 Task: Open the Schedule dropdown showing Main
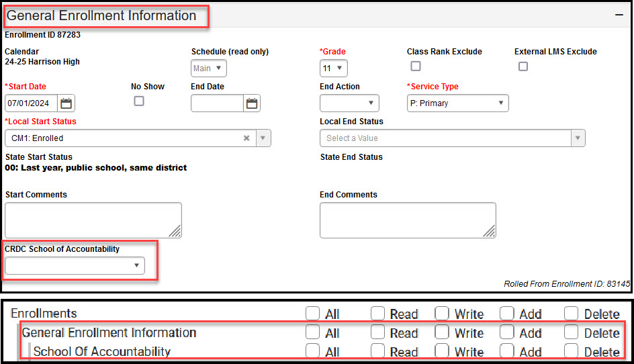click(209, 69)
